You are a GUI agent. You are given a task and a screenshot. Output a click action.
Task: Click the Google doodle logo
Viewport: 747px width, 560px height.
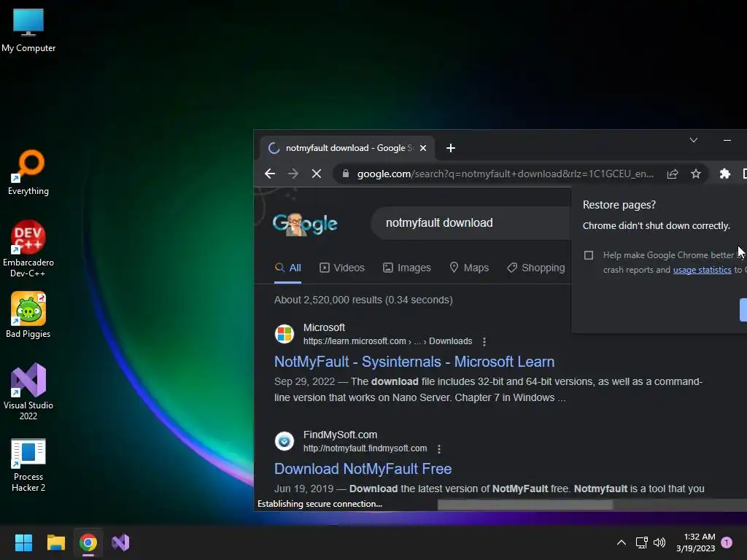pyautogui.click(x=305, y=224)
